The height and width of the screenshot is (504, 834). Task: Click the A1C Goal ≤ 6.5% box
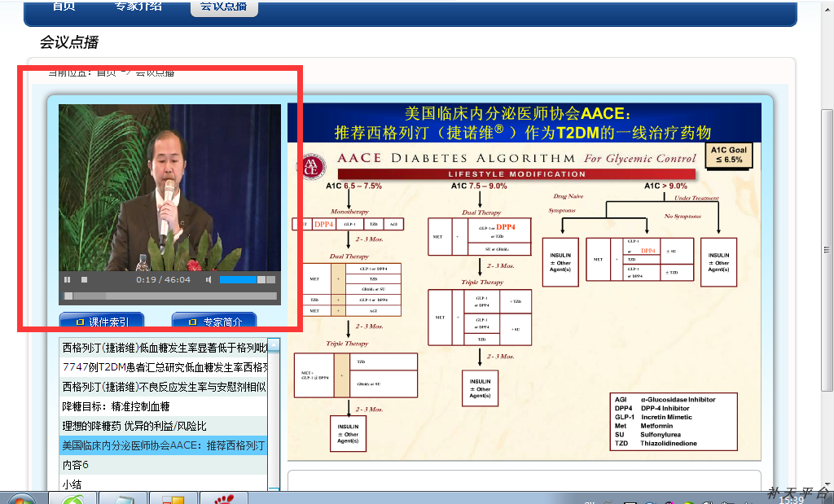[728, 155]
